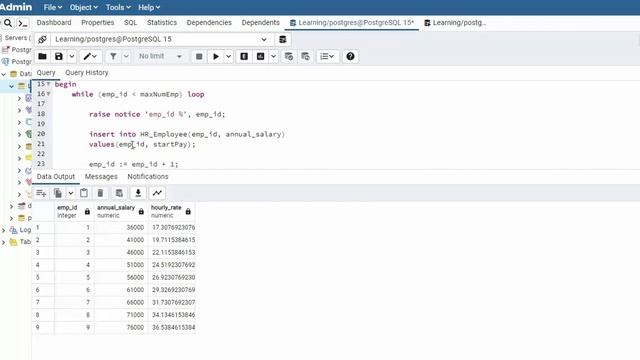The height and width of the screenshot is (360, 640).
Task: Open the Tools menu
Action: pyautogui.click(x=118, y=7)
